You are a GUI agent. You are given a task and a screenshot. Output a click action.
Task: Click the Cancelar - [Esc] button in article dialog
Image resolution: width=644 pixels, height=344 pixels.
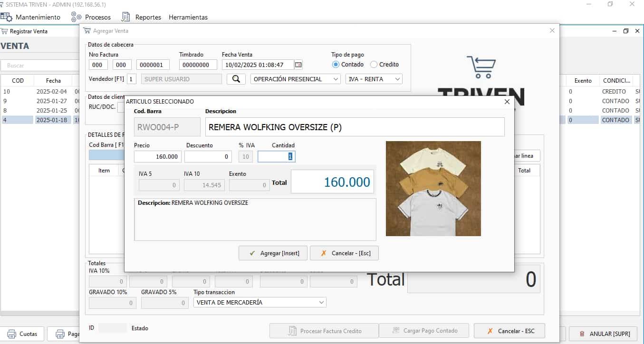click(345, 253)
